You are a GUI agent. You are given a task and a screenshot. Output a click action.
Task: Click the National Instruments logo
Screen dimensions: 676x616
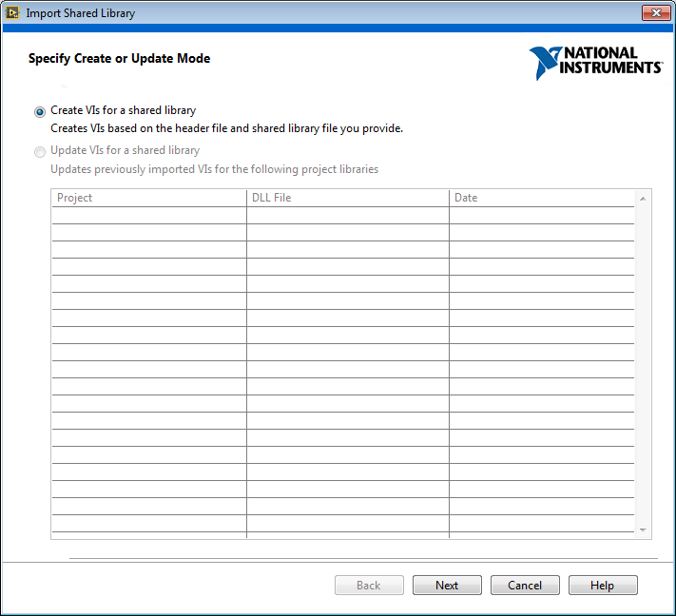[x=596, y=63]
